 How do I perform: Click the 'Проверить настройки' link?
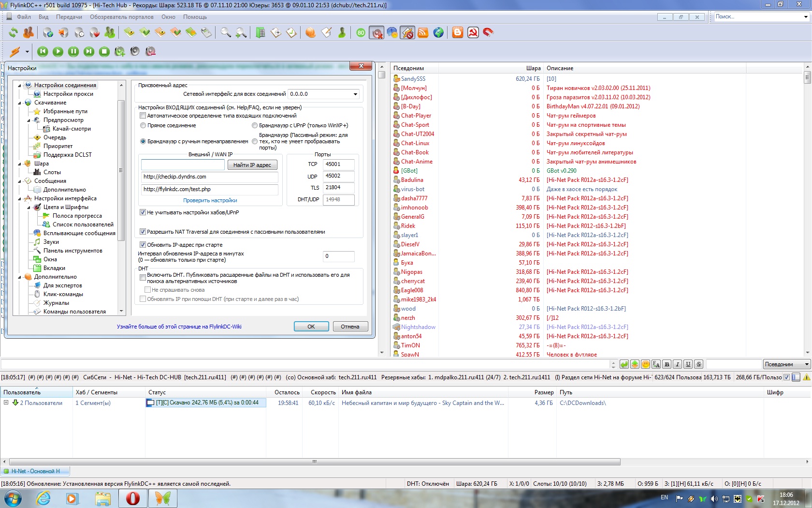(210, 200)
